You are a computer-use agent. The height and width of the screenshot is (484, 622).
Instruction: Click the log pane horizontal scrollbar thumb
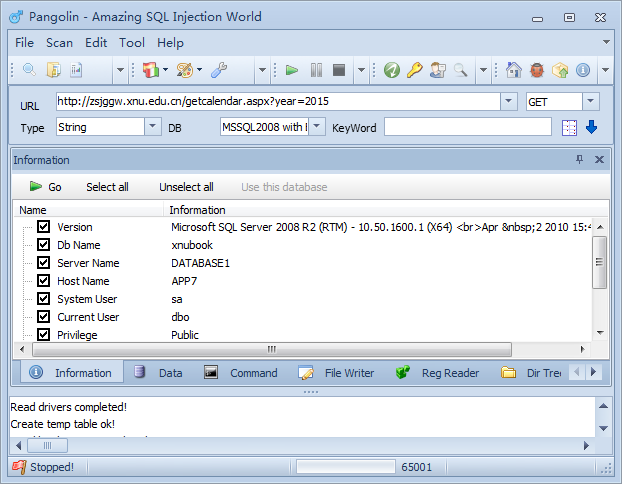pyautogui.click(x=47, y=445)
